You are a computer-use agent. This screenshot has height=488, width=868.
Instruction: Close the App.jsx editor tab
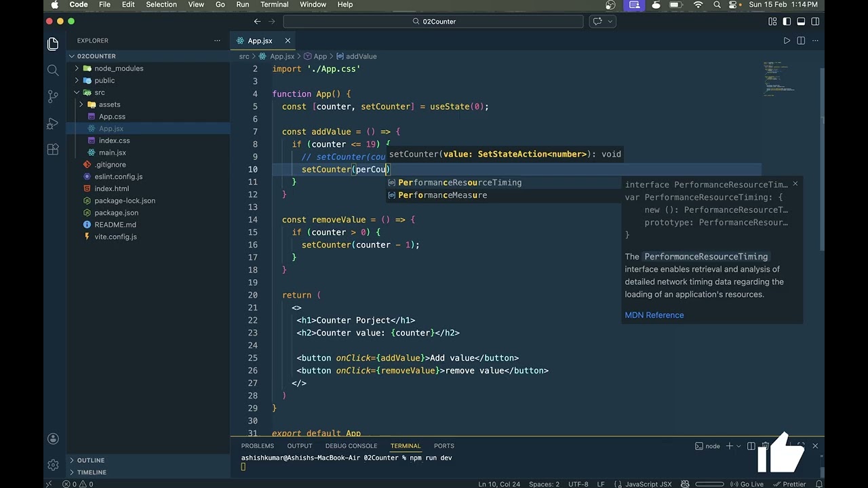point(288,41)
